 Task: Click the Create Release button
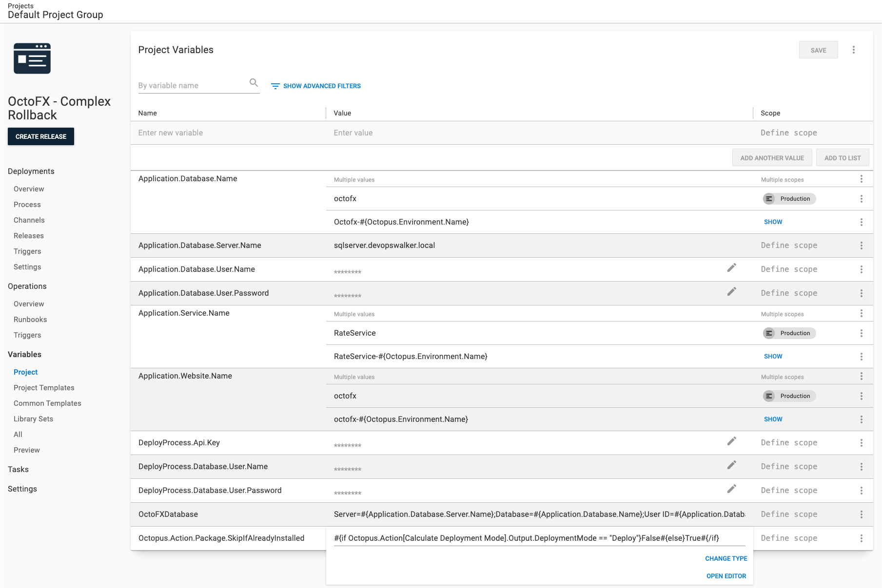41,136
